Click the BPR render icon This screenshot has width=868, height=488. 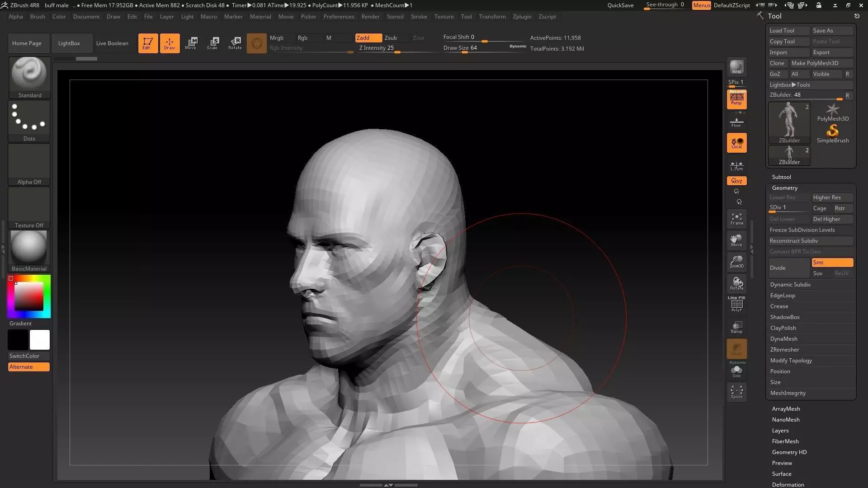736,67
